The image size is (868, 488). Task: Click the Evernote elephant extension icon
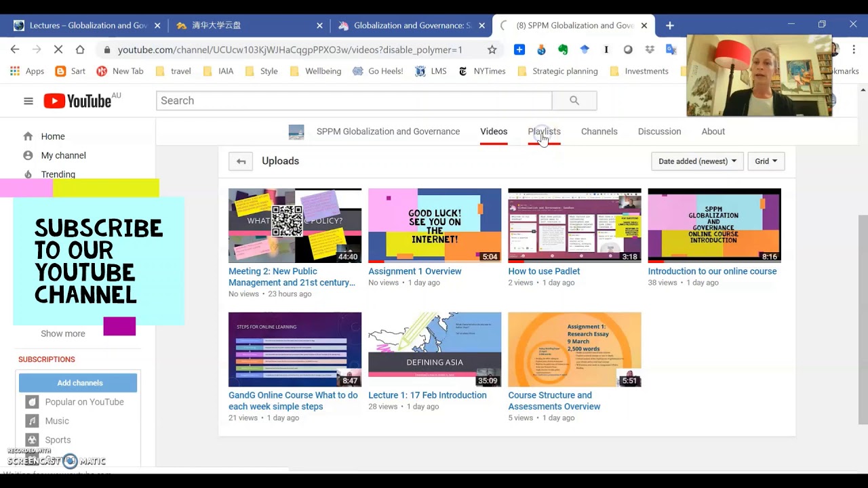pos(563,49)
